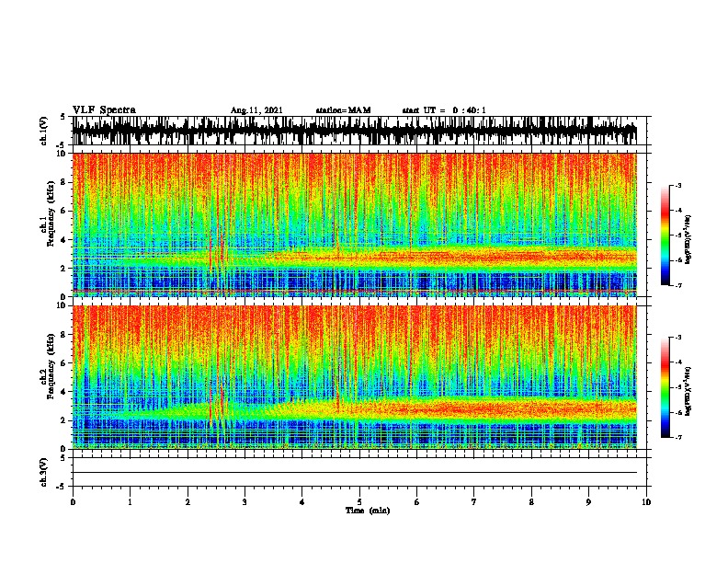Screen dimensions: 728x563
Task: Click the "6" tick on ch.2 frequency axis
Action: [64, 362]
